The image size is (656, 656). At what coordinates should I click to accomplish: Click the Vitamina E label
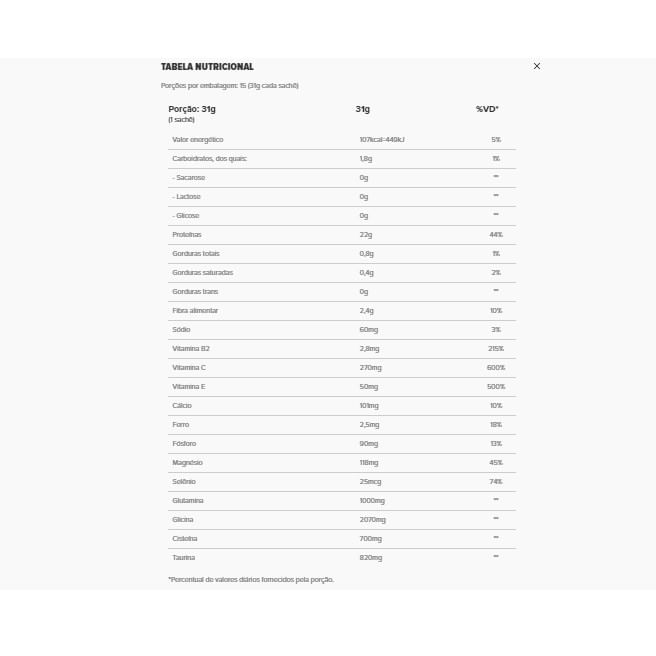[189, 387]
